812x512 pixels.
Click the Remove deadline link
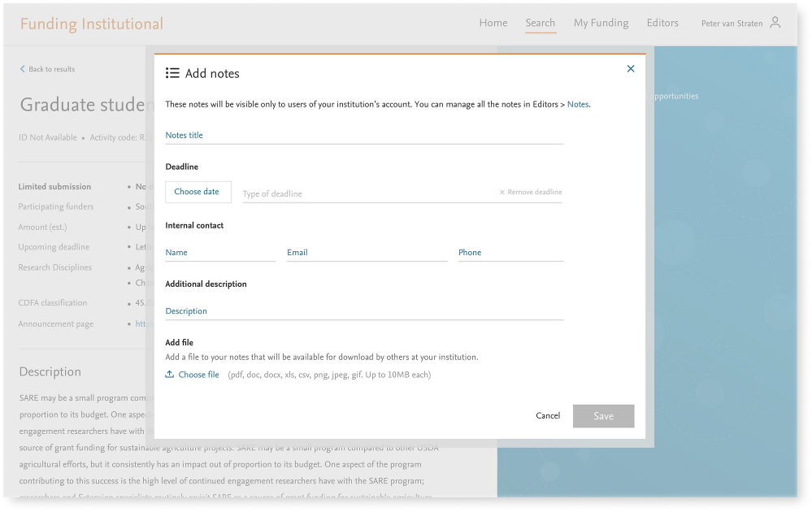[531, 192]
